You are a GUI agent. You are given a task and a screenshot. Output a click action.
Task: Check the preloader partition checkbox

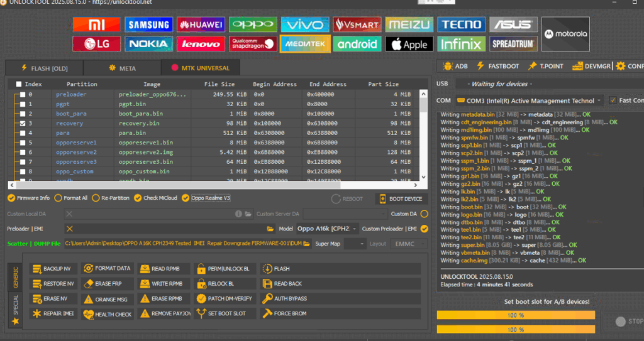(x=23, y=94)
